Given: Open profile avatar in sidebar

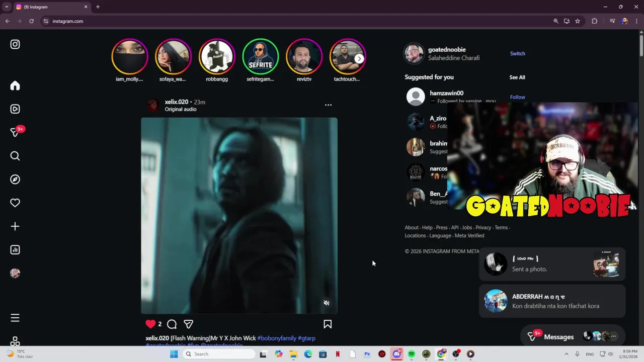Looking at the screenshot, I should (x=15, y=273).
